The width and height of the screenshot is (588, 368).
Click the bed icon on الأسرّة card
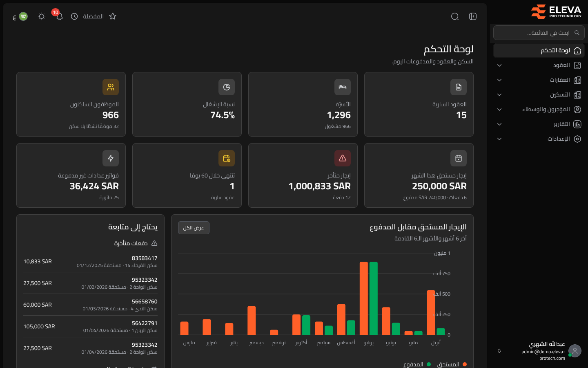pos(343,87)
